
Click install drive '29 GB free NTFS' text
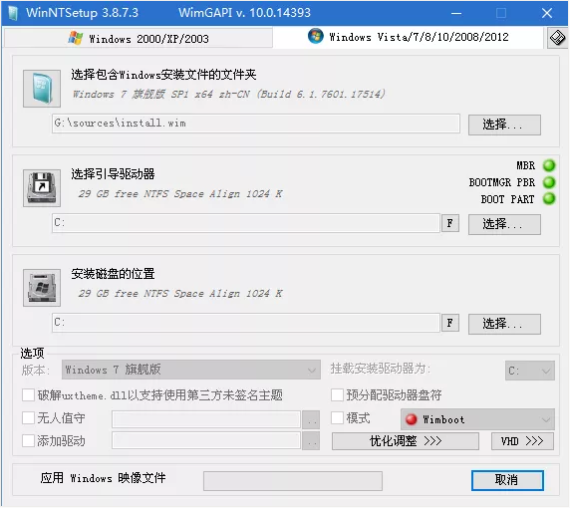click(180, 293)
